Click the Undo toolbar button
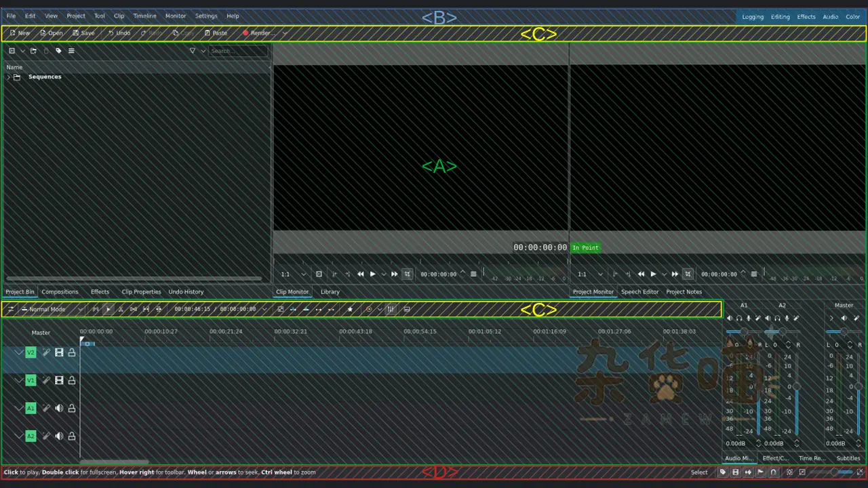The height and width of the screenshot is (488, 868). (x=119, y=33)
